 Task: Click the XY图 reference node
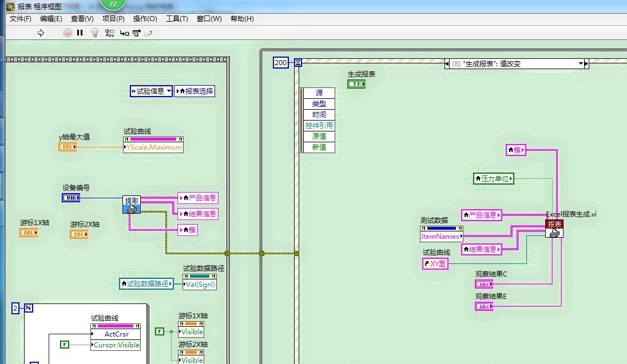click(x=435, y=263)
